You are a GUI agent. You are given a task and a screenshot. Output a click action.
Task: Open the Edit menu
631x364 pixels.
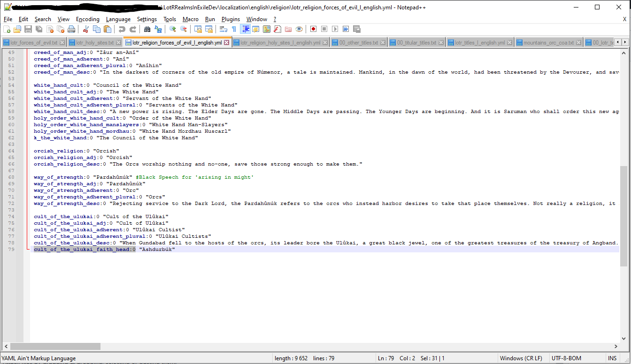pyautogui.click(x=23, y=19)
